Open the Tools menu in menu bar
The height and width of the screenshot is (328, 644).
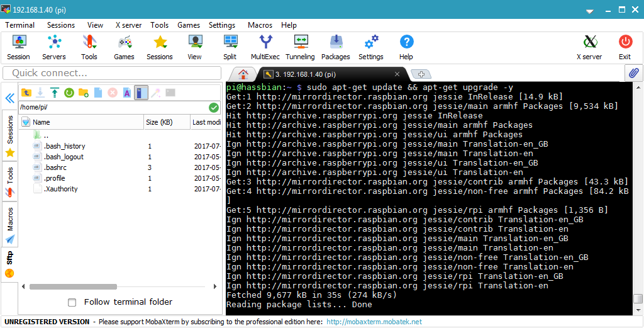pyautogui.click(x=159, y=25)
